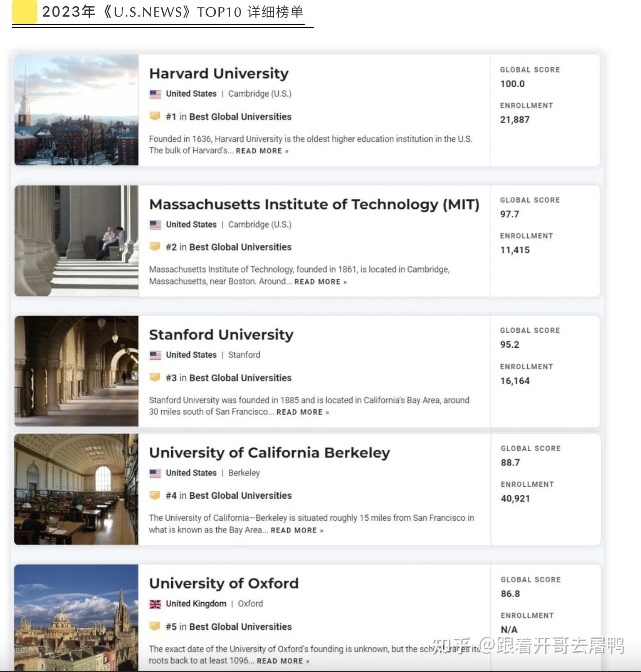
Task: Click the US flag icon under Berkeley
Action: (155, 473)
